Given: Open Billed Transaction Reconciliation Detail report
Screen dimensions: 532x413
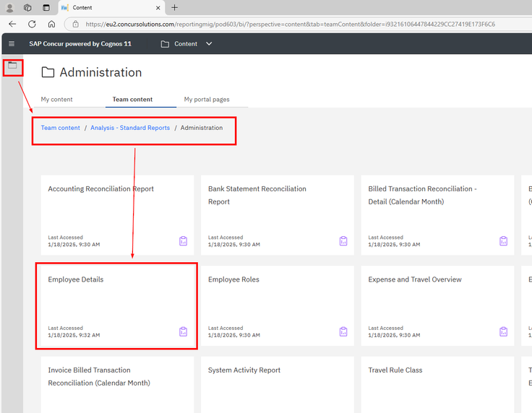Looking at the screenshot, I should (437, 214).
